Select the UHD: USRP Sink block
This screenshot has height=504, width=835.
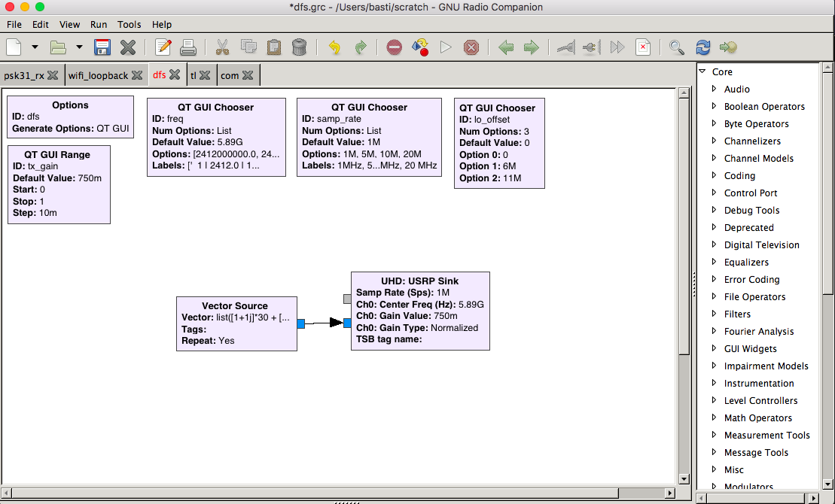point(420,311)
